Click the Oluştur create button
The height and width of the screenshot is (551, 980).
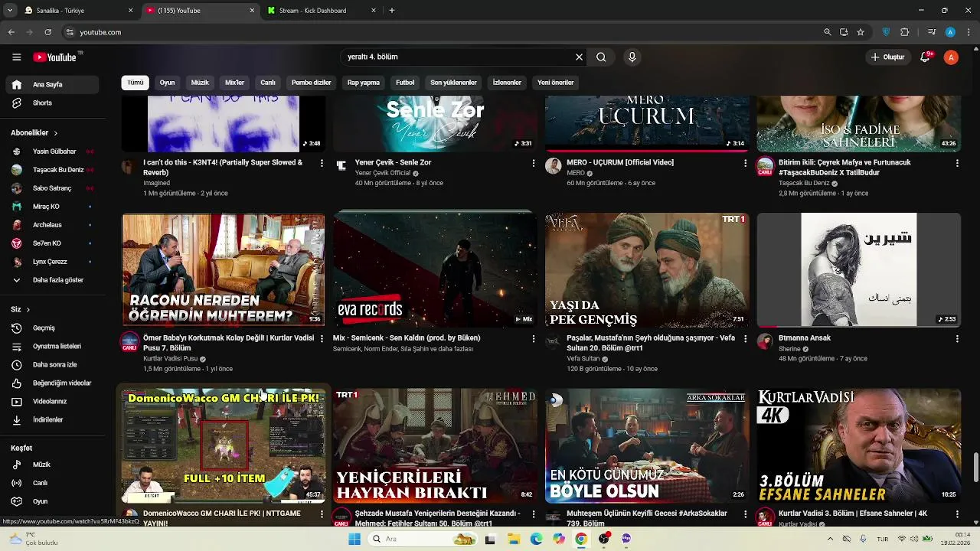point(888,57)
